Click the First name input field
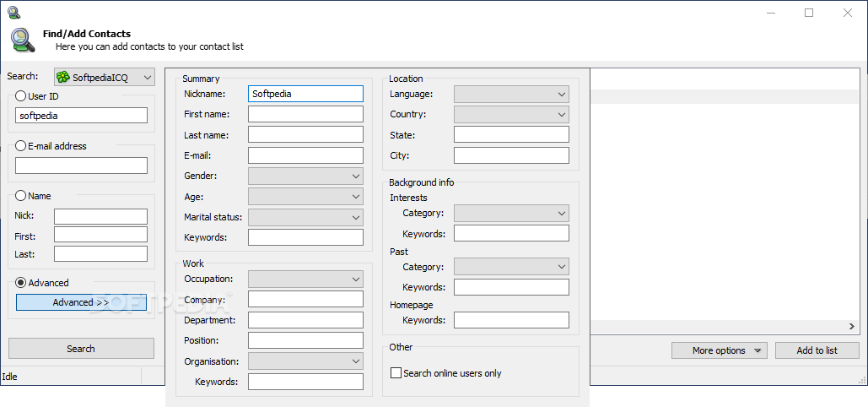 pos(305,114)
